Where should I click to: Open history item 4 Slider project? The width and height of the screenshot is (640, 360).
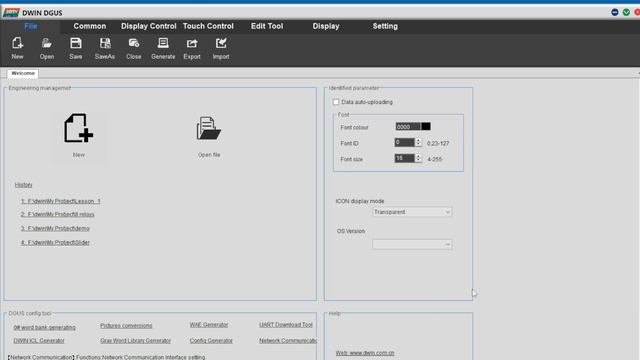point(55,242)
